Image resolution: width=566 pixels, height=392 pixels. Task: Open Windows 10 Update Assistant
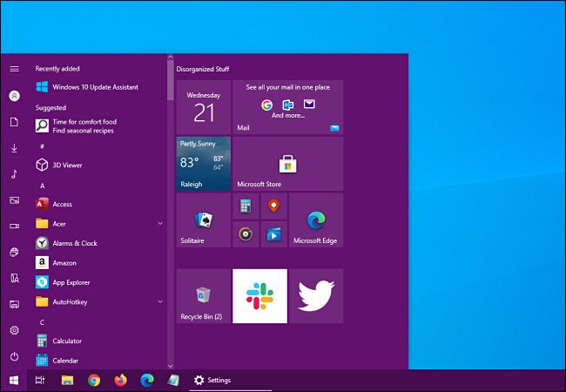[96, 87]
